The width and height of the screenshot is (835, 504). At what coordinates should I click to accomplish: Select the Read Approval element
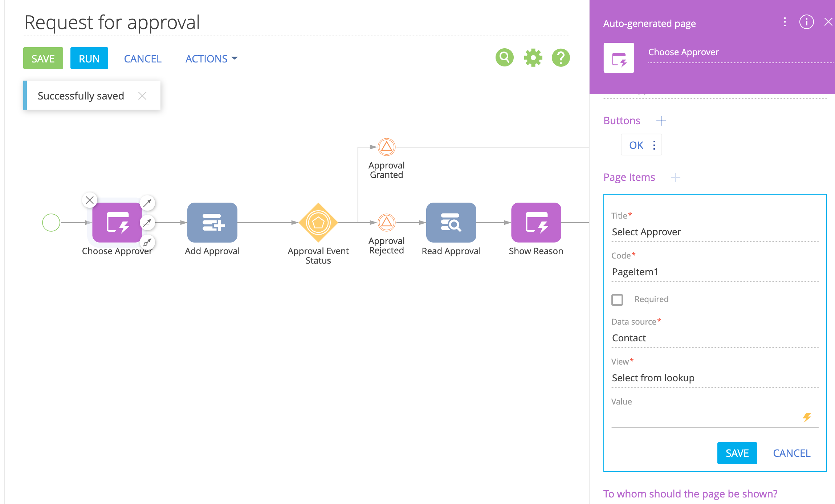pos(451,222)
